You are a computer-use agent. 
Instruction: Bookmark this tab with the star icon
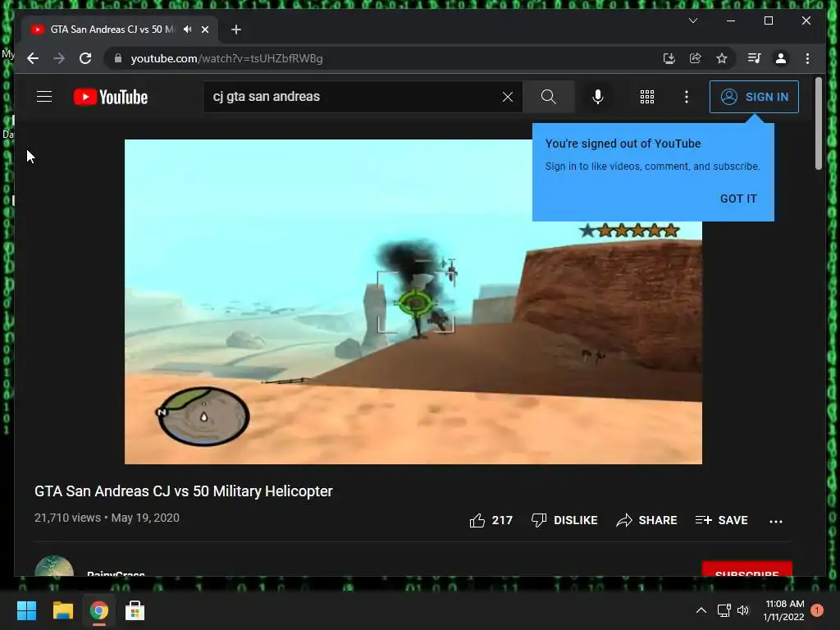tap(722, 58)
